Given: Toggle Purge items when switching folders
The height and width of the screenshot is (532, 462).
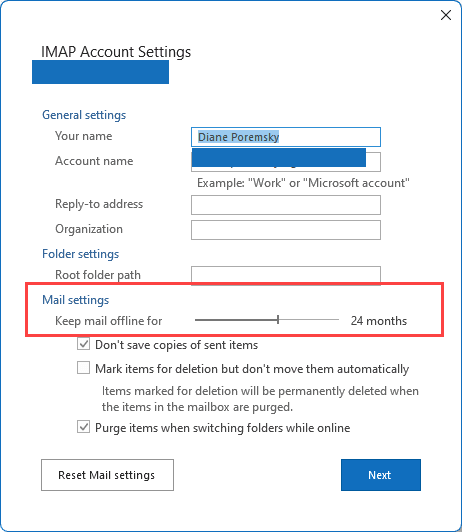Looking at the screenshot, I should coord(83,427).
